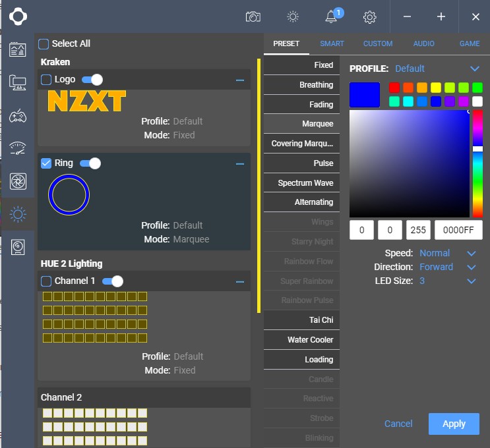Open the settings gear
490x448 pixels.
(x=370, y=17)
